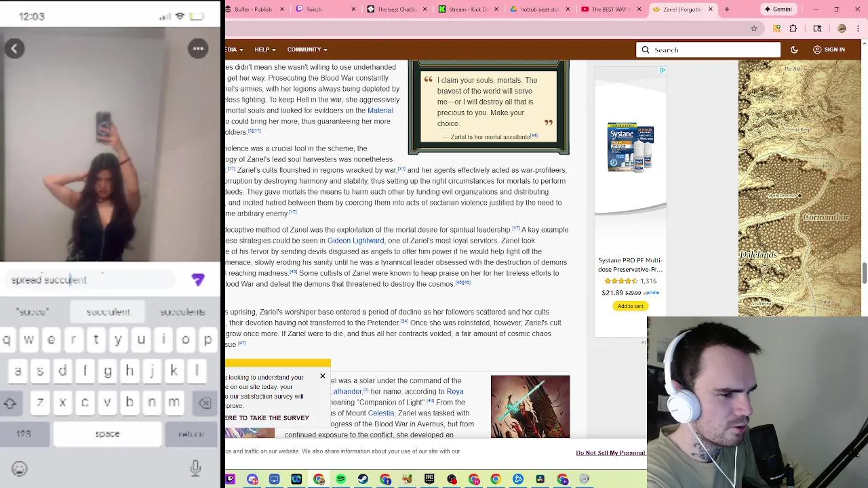868x488 pixels.
Task: Open DaVinci Resolve from the taskbar
Action: tap(540, 479)
